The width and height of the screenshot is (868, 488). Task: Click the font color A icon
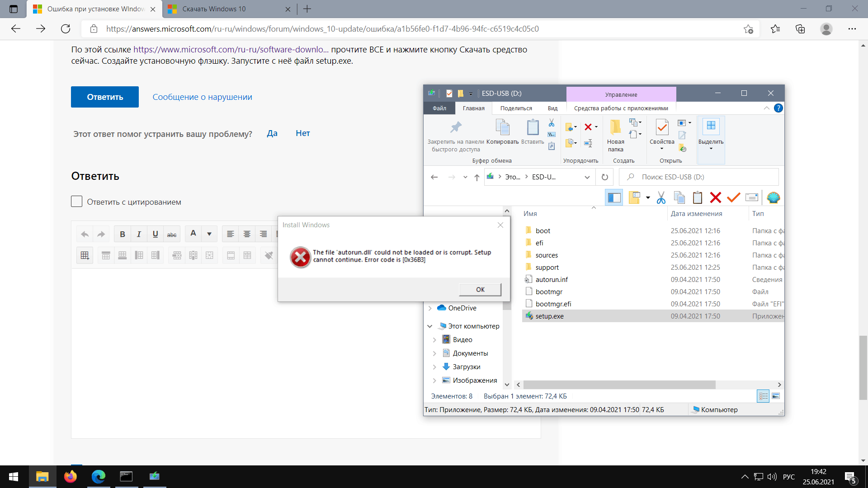193,234
